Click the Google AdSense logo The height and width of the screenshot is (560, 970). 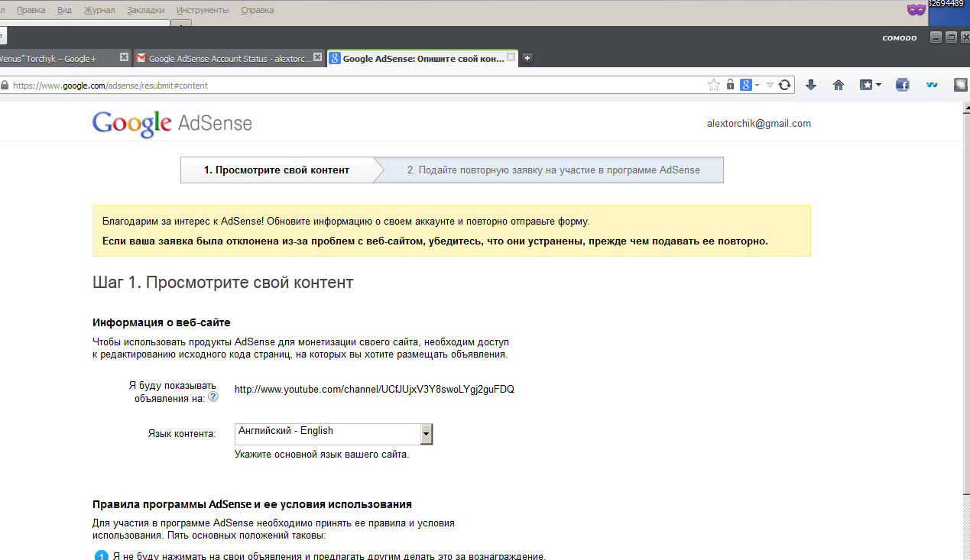coord(172,124)
